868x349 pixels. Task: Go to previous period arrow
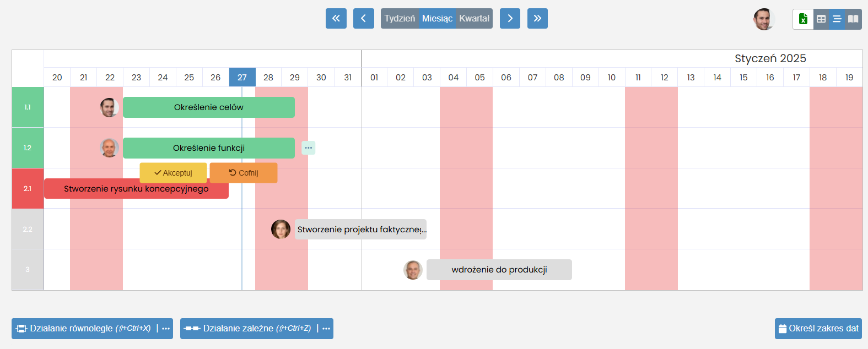[x=364, y=18]
